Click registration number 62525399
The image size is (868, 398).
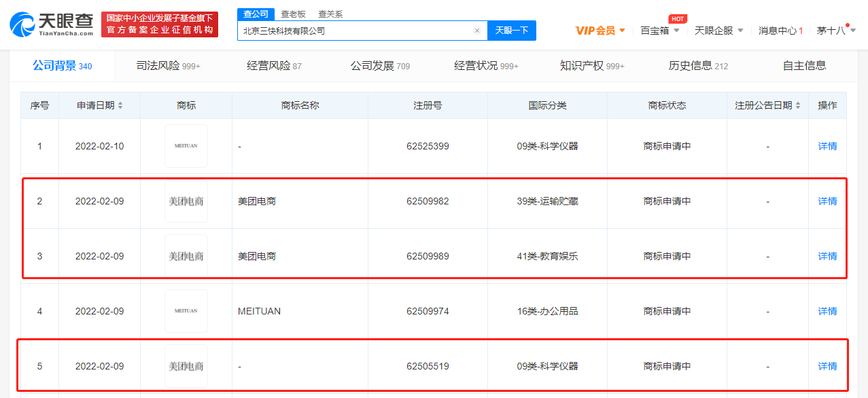(x=428, y=146)
